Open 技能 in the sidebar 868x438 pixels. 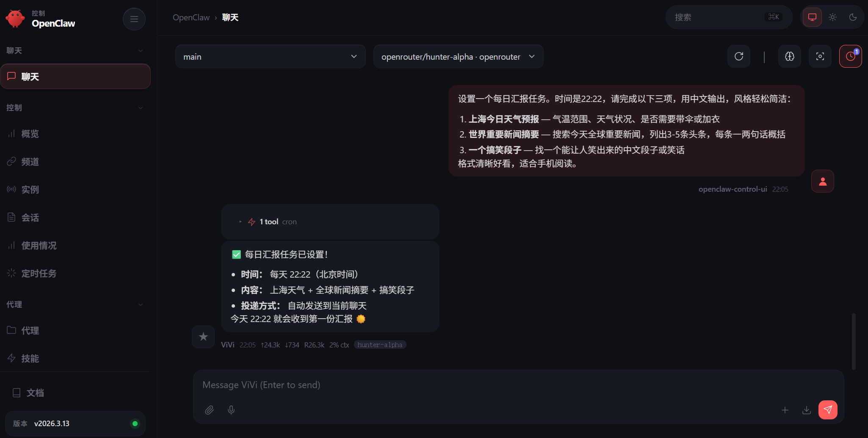click(30, 358)
